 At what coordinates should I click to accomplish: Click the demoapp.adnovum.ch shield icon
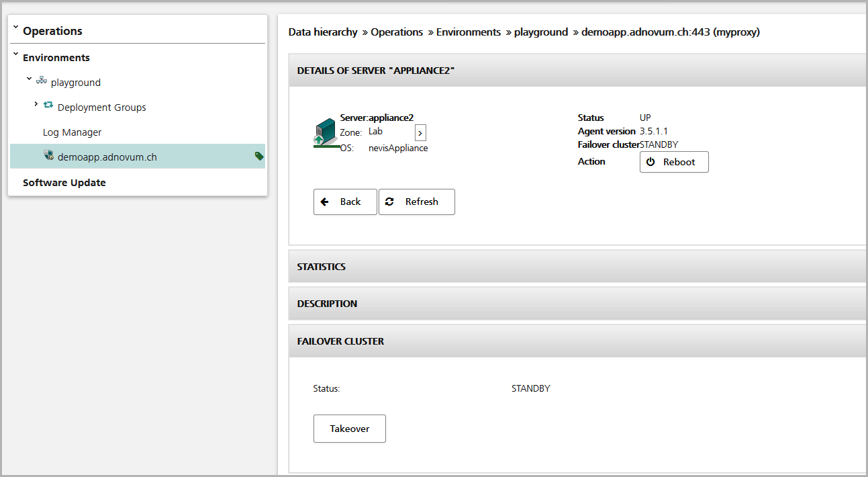tap(48, 155)
